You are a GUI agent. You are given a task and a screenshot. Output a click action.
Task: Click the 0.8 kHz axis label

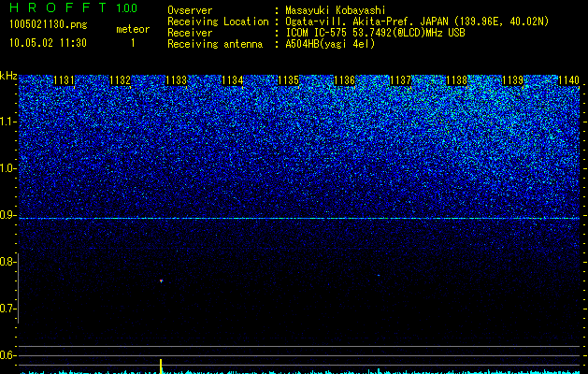7,262
